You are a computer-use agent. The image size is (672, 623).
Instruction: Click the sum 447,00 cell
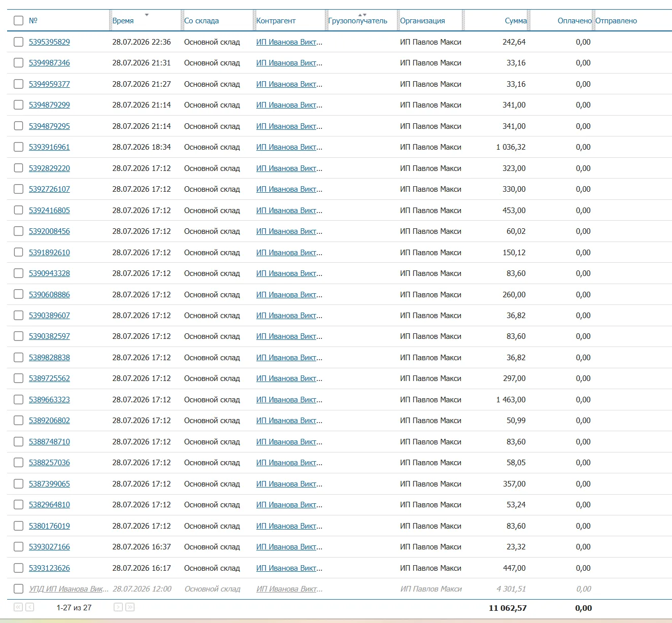point(514,568)
